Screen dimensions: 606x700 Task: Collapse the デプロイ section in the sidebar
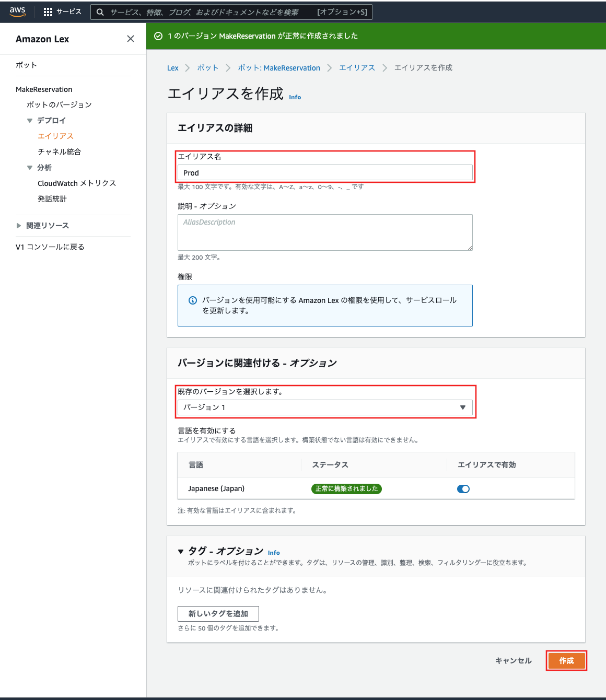click(30, 121)
